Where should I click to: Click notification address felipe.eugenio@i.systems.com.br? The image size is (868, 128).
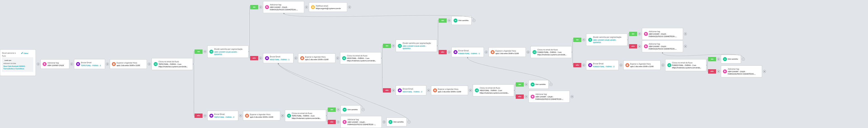tap(328, 8)
